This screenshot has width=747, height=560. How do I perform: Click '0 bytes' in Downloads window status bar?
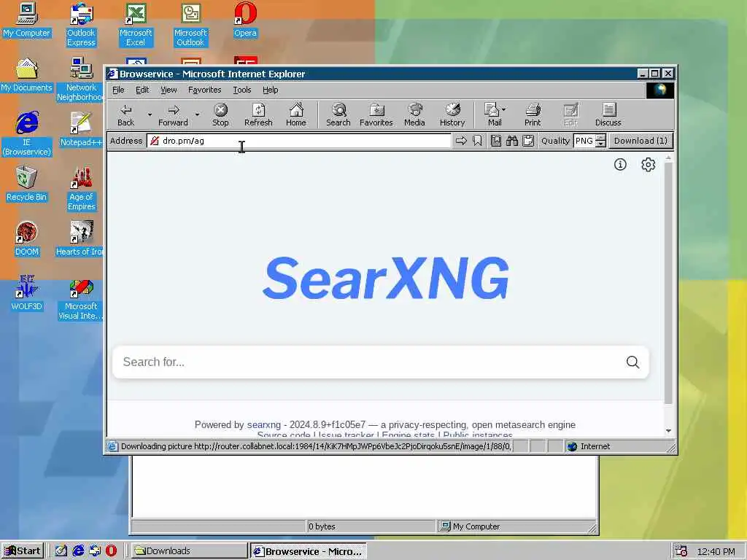pos(322,526)
